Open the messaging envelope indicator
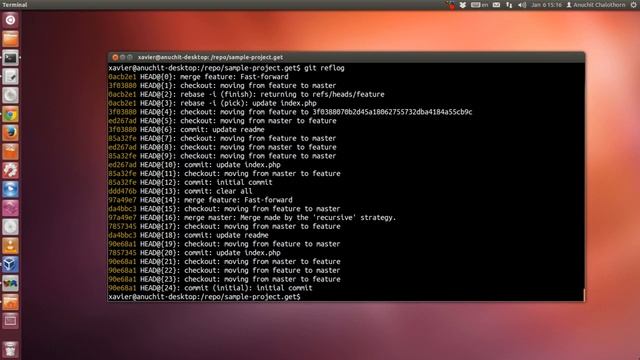This screenshot has height=360, width=640. 496,5
